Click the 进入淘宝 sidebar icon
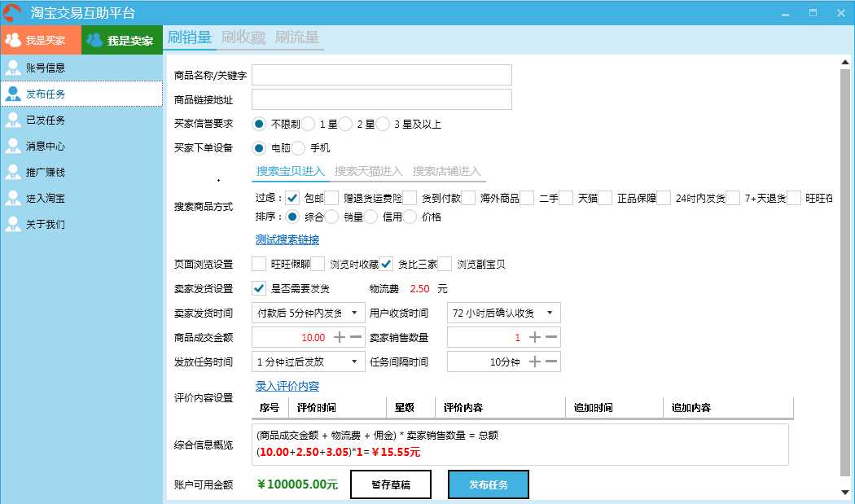This screenshot has width=855, height=504. (x=12, y=198)
